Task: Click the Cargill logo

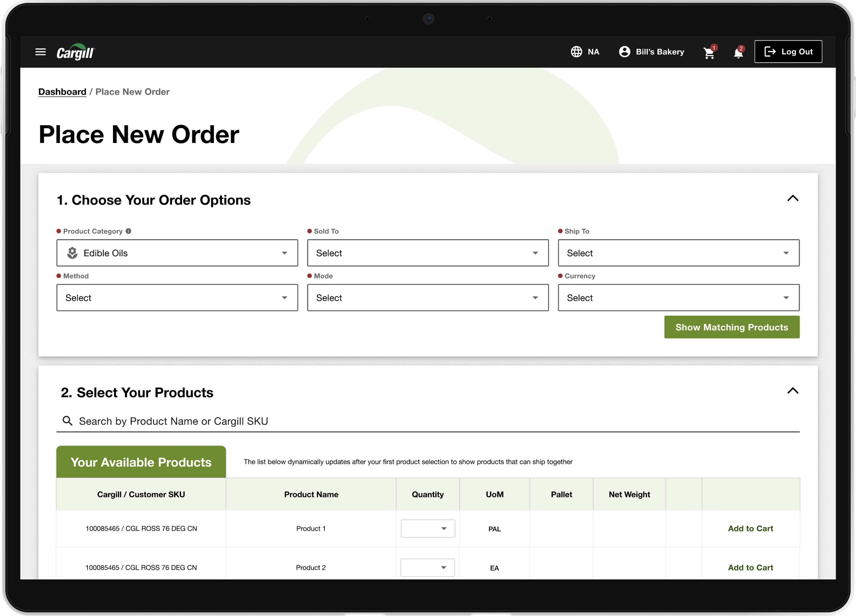Action: click(76, 52)
